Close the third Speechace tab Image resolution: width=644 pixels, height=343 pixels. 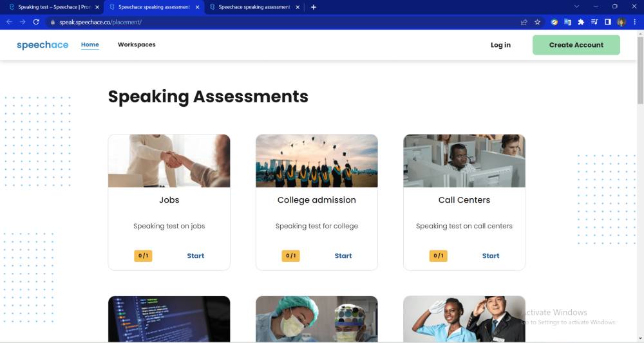pos(298,7)
